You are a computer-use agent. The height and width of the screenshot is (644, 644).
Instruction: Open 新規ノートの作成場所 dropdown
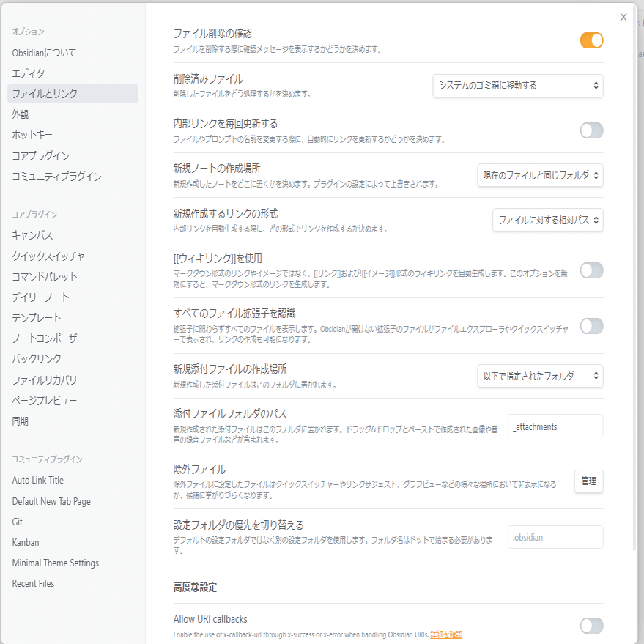point(540,175)
